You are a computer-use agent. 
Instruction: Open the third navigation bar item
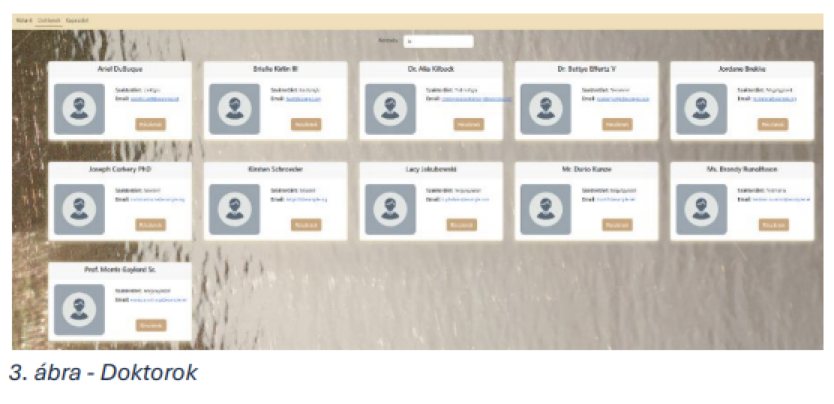click(x=77, y=20)
